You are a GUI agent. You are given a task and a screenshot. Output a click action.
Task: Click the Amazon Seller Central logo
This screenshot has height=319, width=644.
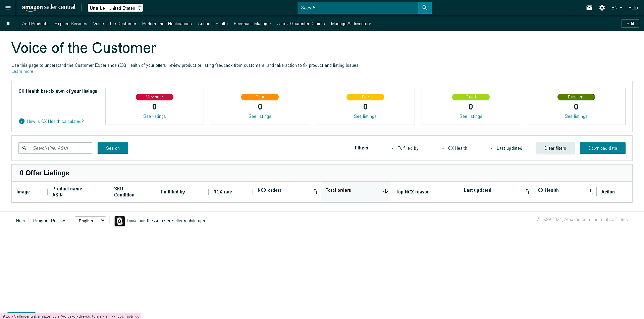[49, 8]
